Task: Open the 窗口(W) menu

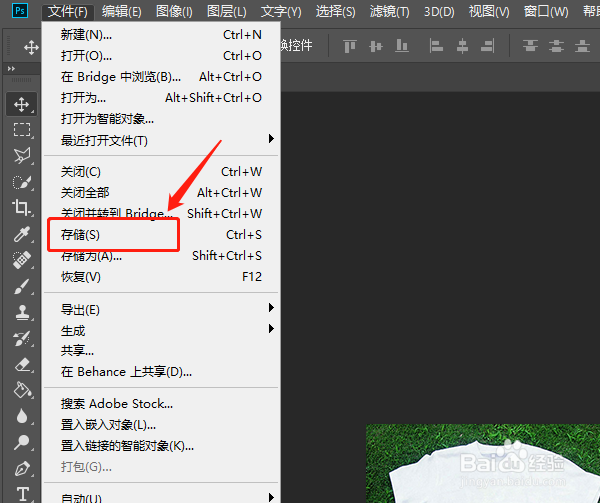Action: pos(546,11)
